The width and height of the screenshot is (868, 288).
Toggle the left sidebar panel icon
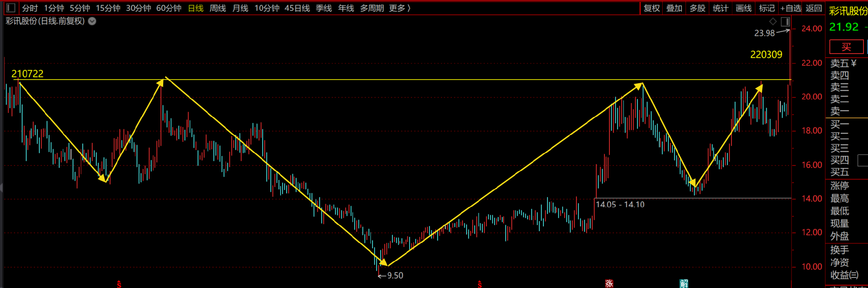tap(11, 8)
